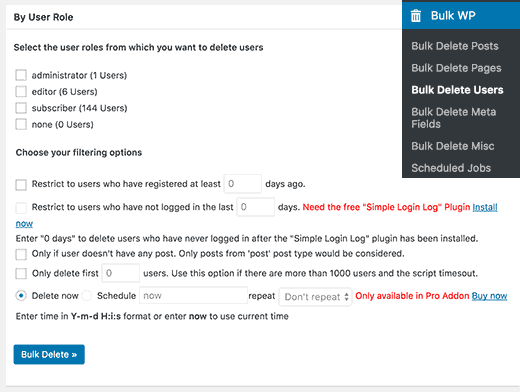The image size is (520, 392).
Task: Open Bulk Delete Pages menu item
Action: [x=456, y=68]
